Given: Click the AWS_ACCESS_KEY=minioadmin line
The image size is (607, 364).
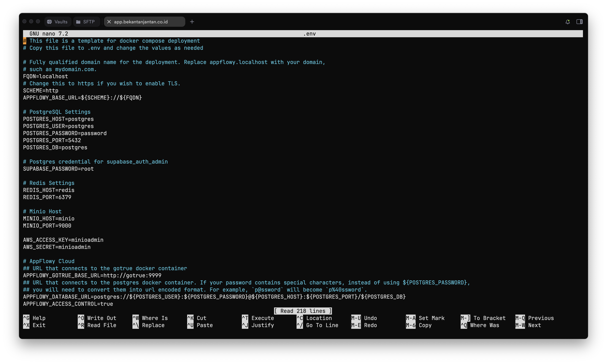Looking at the screenshot, I should click(x=63, y=240).
